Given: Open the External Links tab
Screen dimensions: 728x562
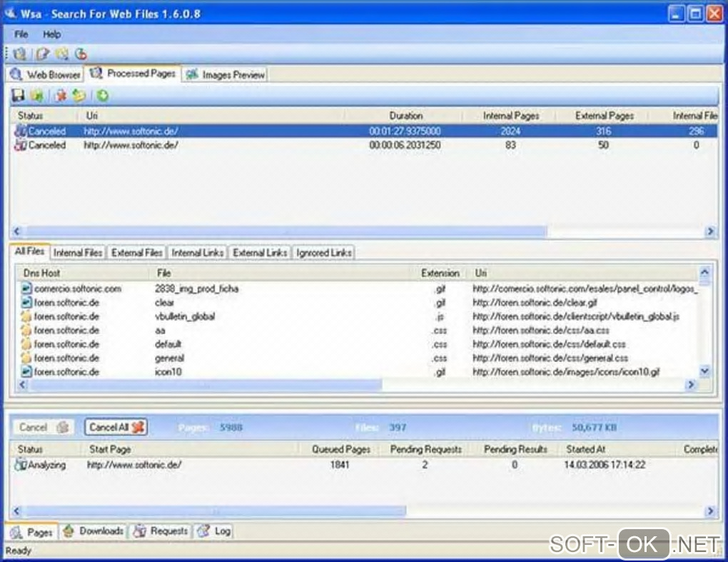Looking at the screenshot, I should coord(260,253).
